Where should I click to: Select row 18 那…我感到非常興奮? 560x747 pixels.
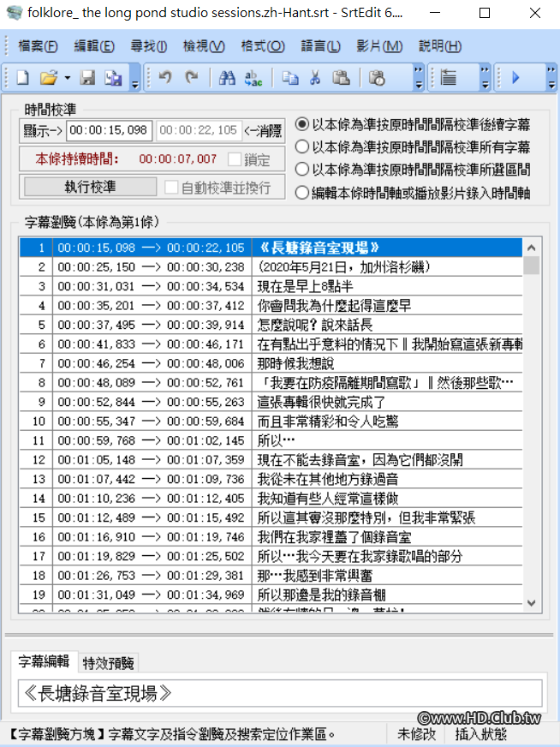[x=271, y=576]
